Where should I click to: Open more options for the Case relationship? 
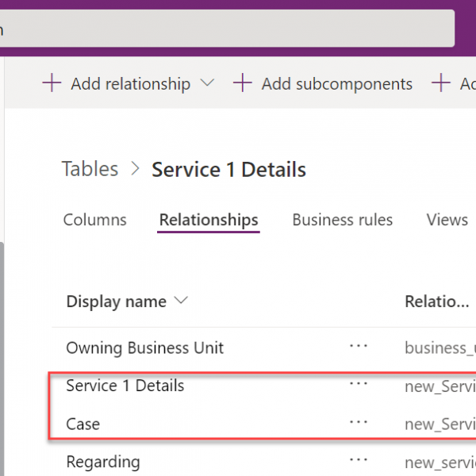[359, 423]
